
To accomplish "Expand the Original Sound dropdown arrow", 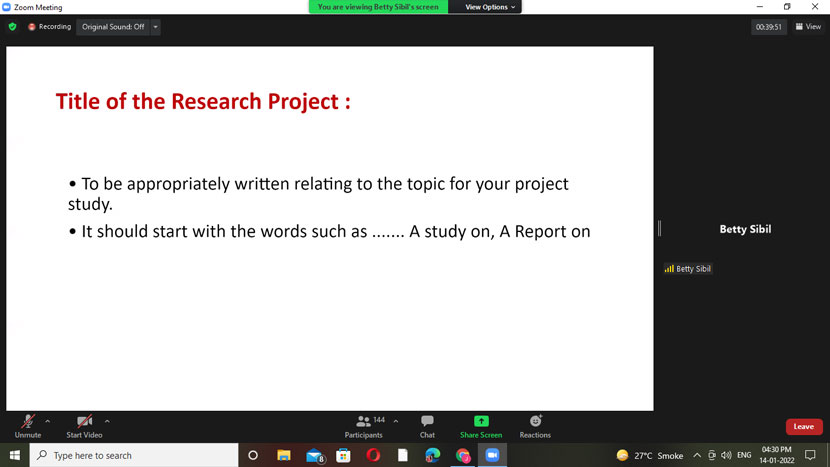I will 156,26.
